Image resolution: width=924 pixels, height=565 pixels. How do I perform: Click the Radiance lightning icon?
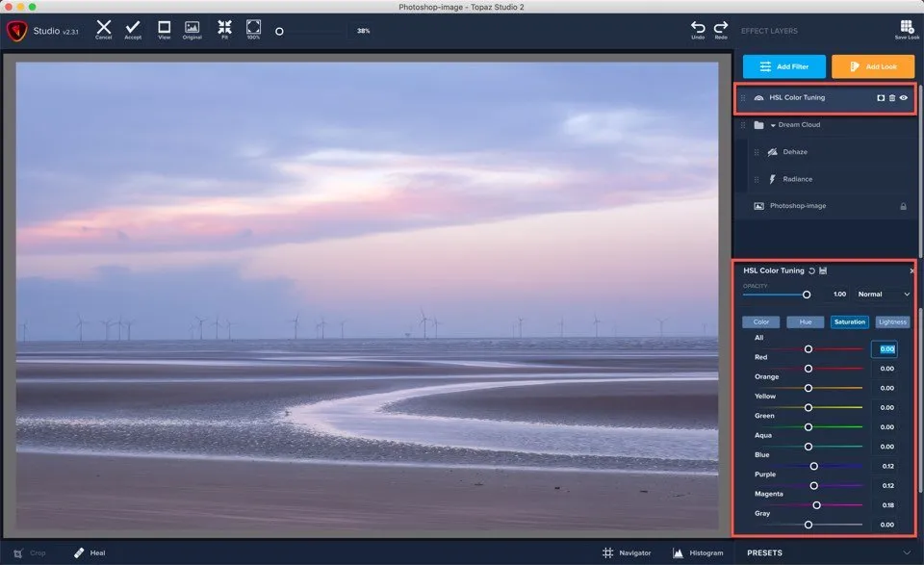click(x=772, y=179)
